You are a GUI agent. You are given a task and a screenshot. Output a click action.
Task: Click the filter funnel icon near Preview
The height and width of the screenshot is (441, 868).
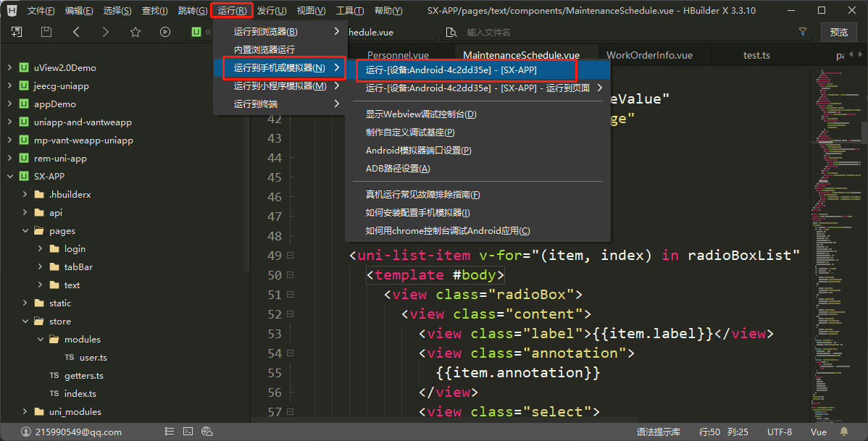[802, 32]
